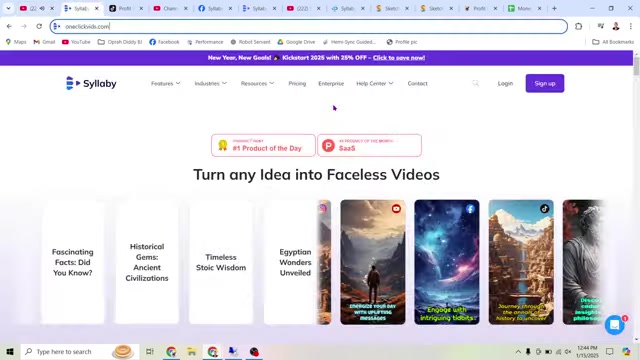
Task: Open the chat support bubble
Action: (x=615, y=325)
